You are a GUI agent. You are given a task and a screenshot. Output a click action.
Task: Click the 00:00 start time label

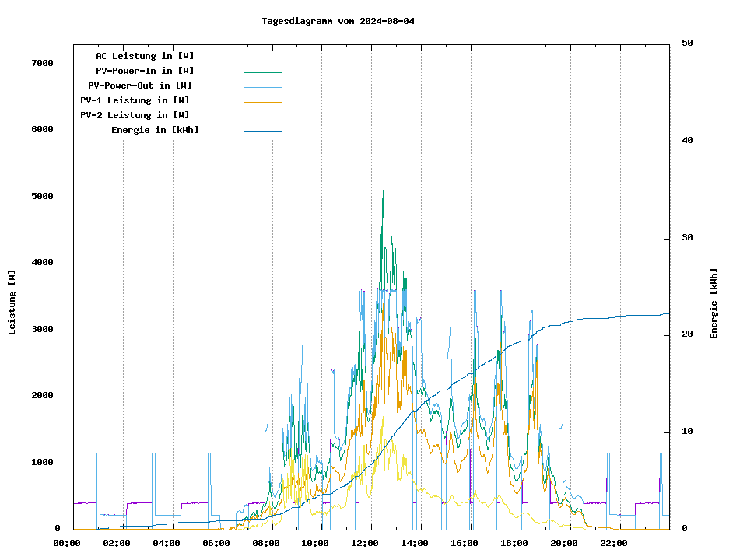(x=67, y=543)
